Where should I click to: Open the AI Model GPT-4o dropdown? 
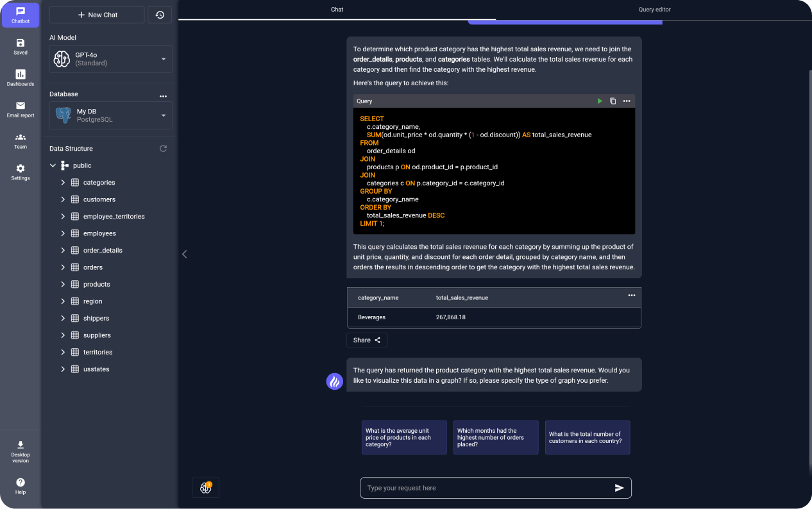pos(111,59)
